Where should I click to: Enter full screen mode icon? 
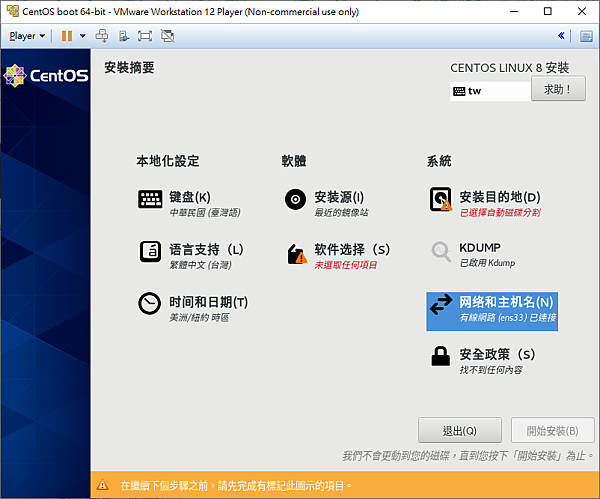tap(145, 36)
